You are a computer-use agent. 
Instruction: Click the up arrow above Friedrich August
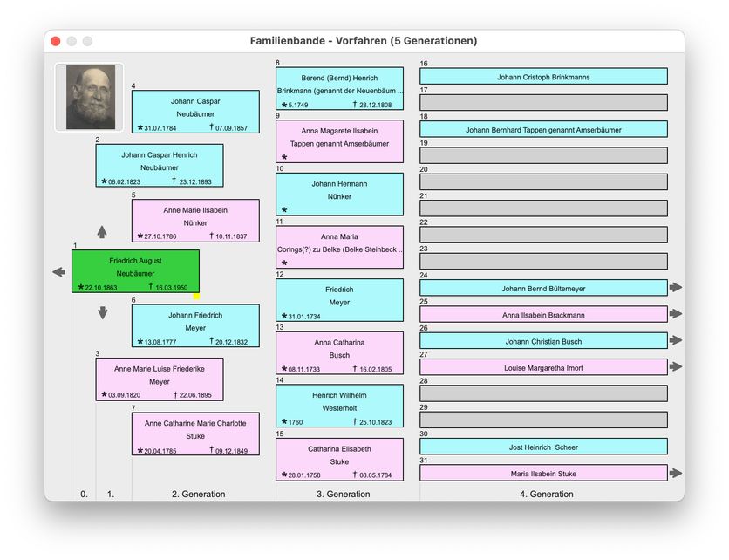pos(102,232)
